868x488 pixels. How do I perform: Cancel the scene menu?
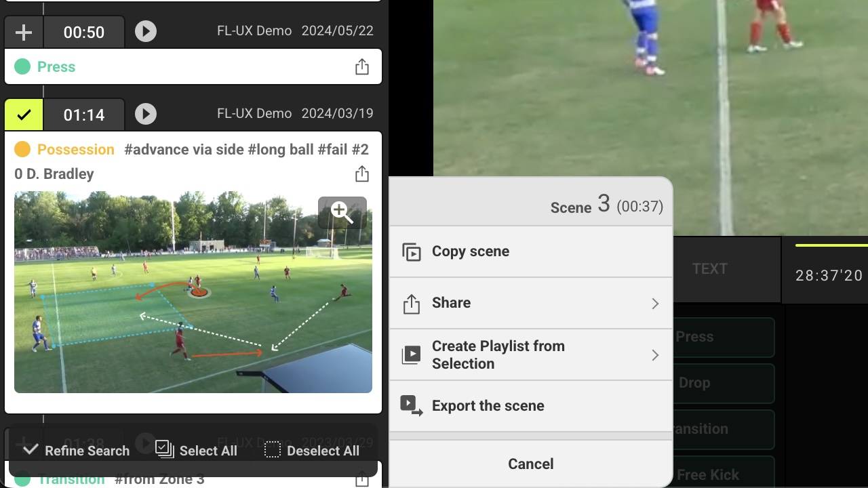(x=530, y=464)
